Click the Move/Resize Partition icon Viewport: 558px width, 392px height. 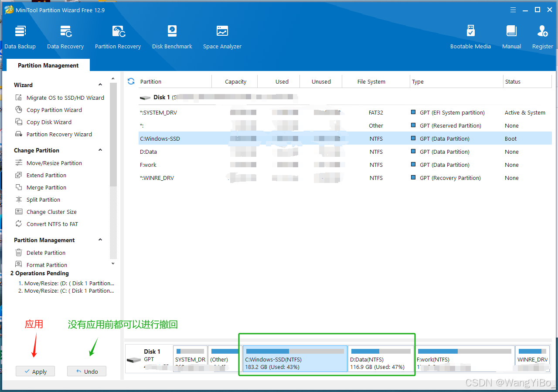pos(19,163)
